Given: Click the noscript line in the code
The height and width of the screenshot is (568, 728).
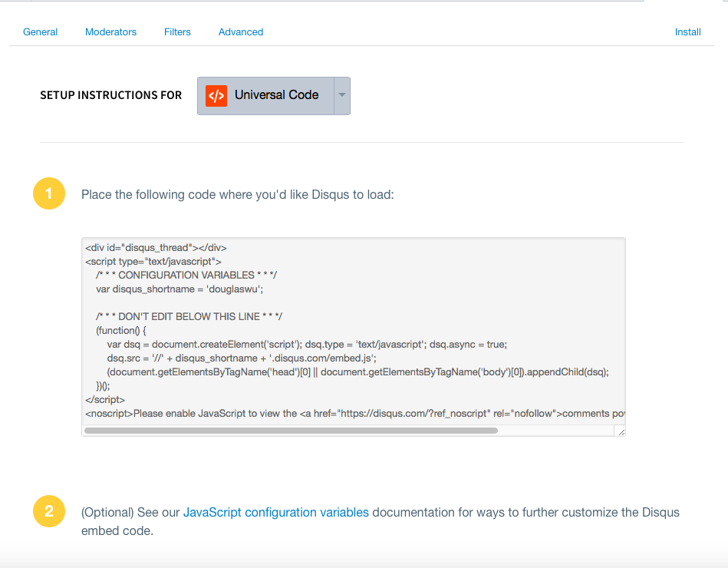Looking at the screenshot, I should coord(355,414).
